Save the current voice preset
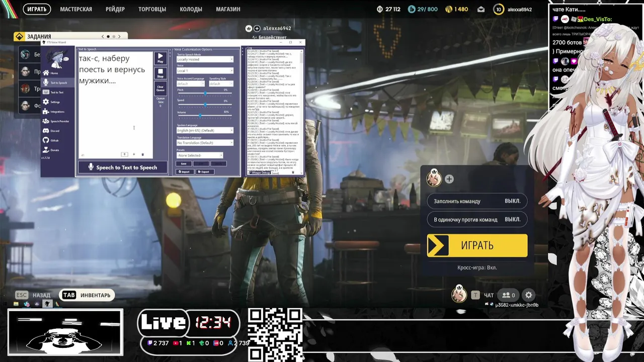644x362 pixels. [x=184, y=163]
